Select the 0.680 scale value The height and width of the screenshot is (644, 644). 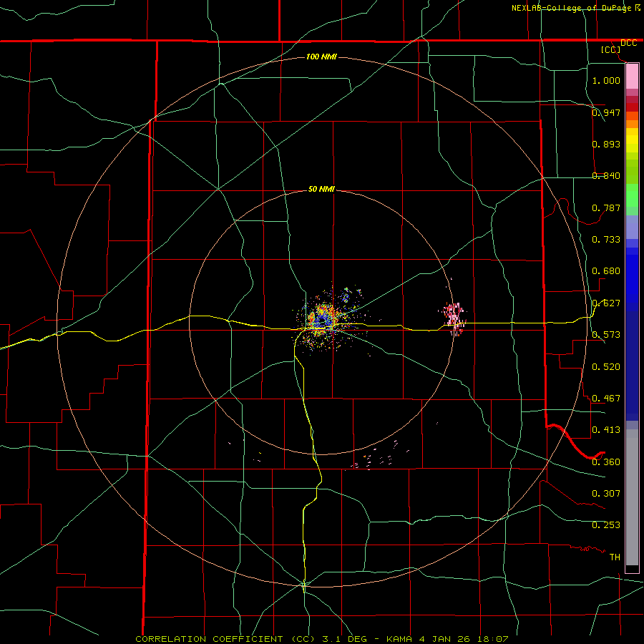[x=606, y=271]
